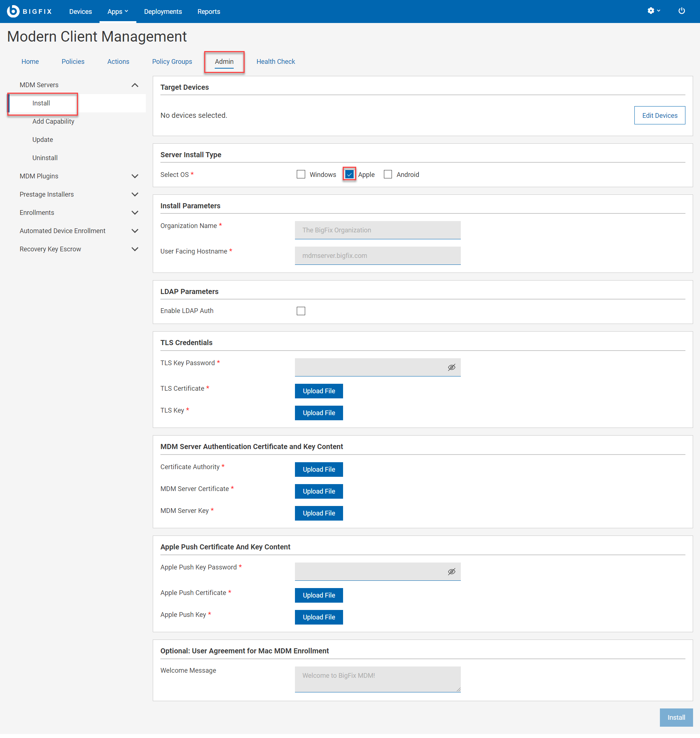Click the BigFix logo icon
Screen dimensions: 700x738
(x=13, y=11)
